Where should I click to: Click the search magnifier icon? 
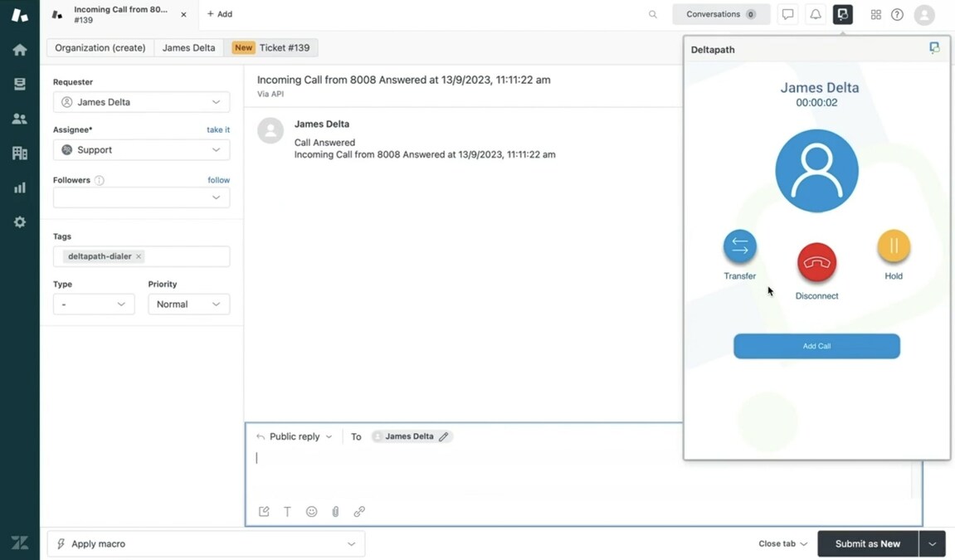pyautogui.click(x=653, y=14)
